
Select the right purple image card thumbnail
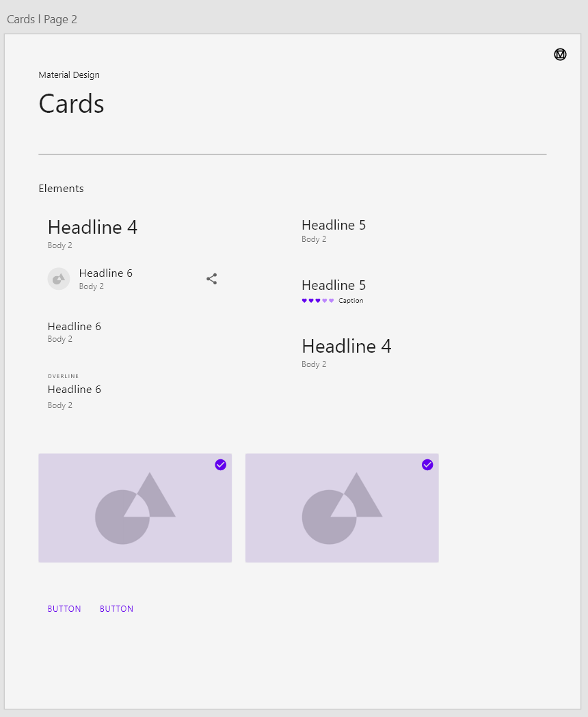coord(342,508)
